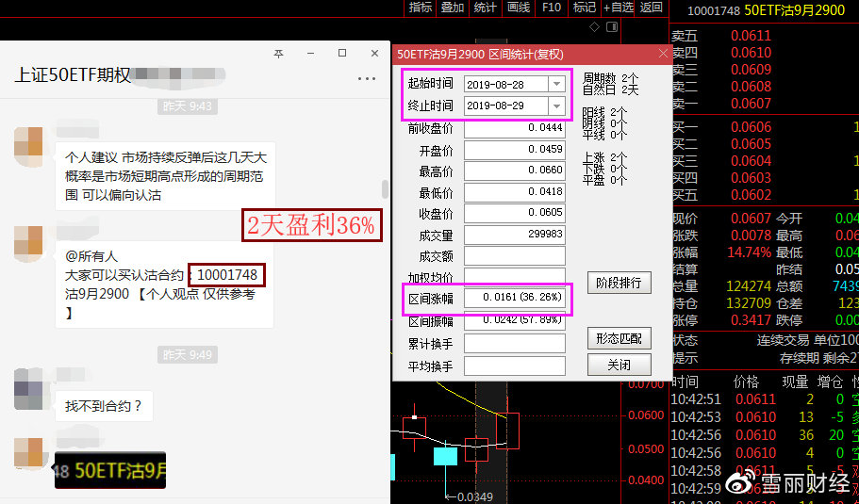Click the 形态匹配 button
Viewport: 859px width, 504px height.
[x=619, y=338]
